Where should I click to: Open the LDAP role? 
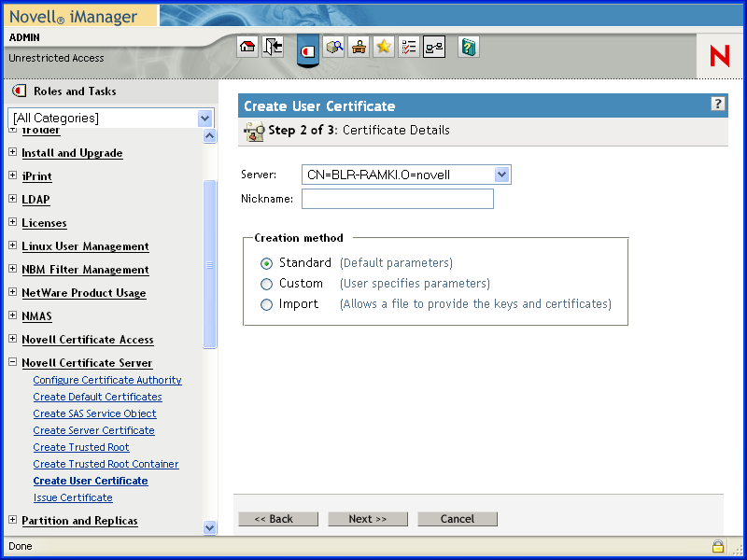(35, 200)
